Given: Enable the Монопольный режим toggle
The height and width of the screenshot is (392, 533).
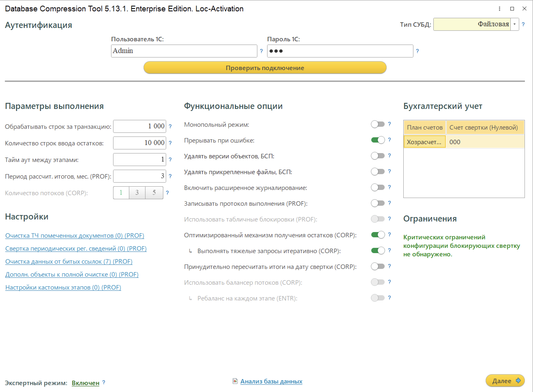Looking at the screenshot, I should click(378, 124).
